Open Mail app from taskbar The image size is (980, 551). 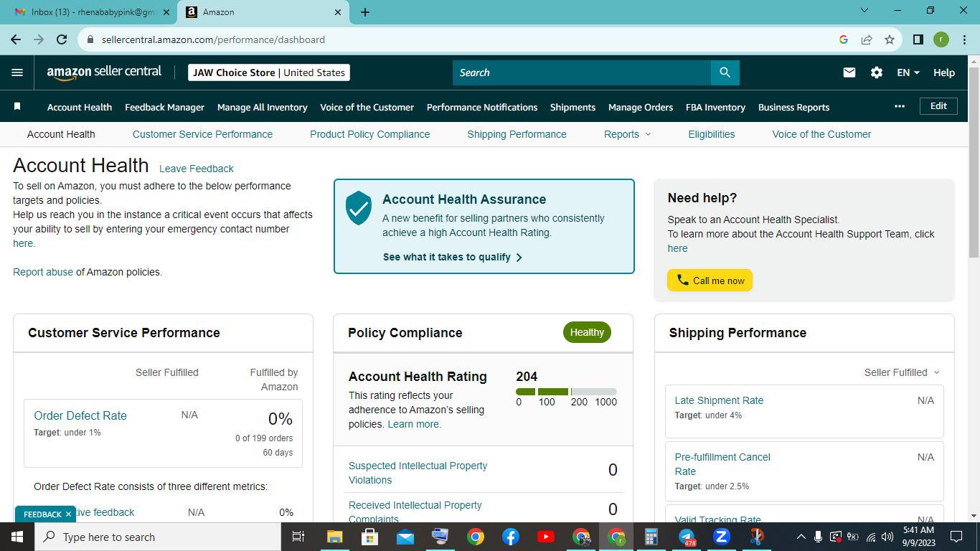[405, 537]
